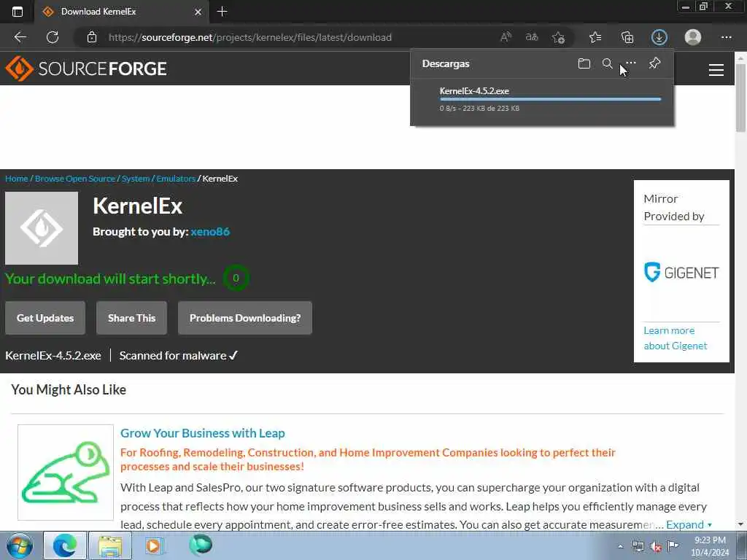The height and width of the screenshot is (560, 747).
Task: Open the Read Aloud icon in address bar
Action: 506,37
